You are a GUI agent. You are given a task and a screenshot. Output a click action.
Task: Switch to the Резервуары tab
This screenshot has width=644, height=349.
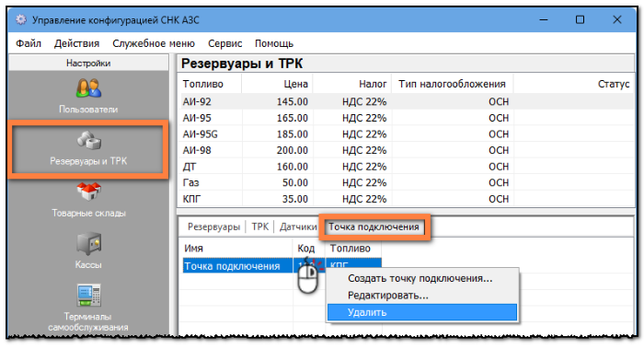coord(213,227)
